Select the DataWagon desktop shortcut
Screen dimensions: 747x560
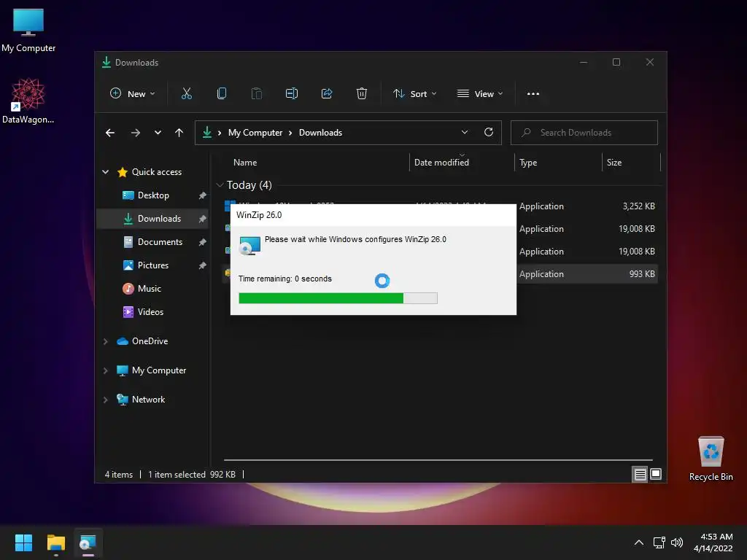(28, 101)
